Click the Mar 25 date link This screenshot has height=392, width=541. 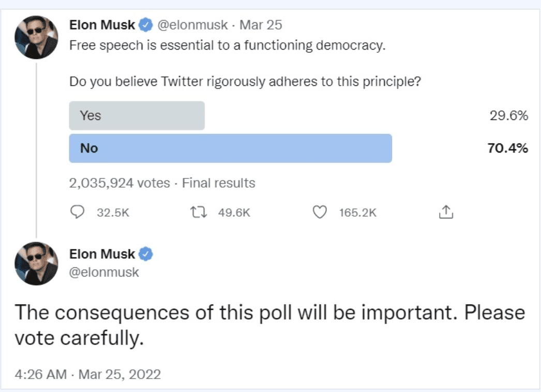[x=261, y=25]
